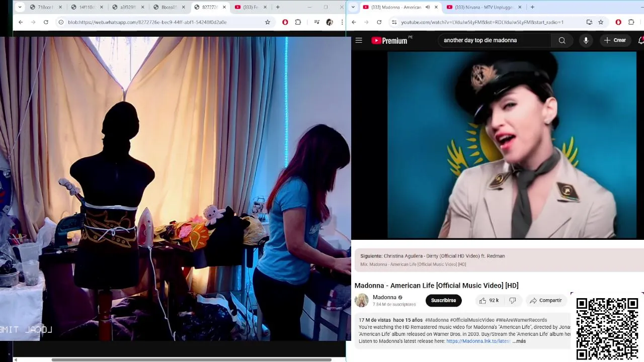
Task: View site information icon in YouTube address bar
Action: pyautogui.click(x=394, y=22)
